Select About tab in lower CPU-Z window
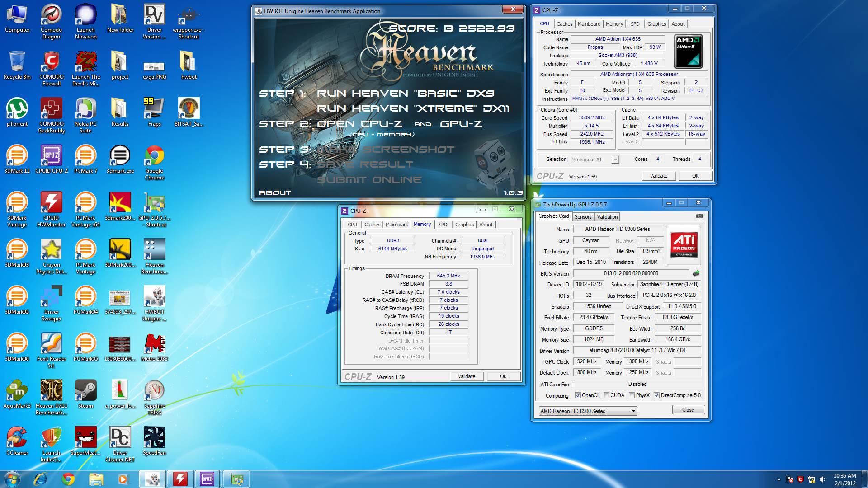 pos(486,225)
